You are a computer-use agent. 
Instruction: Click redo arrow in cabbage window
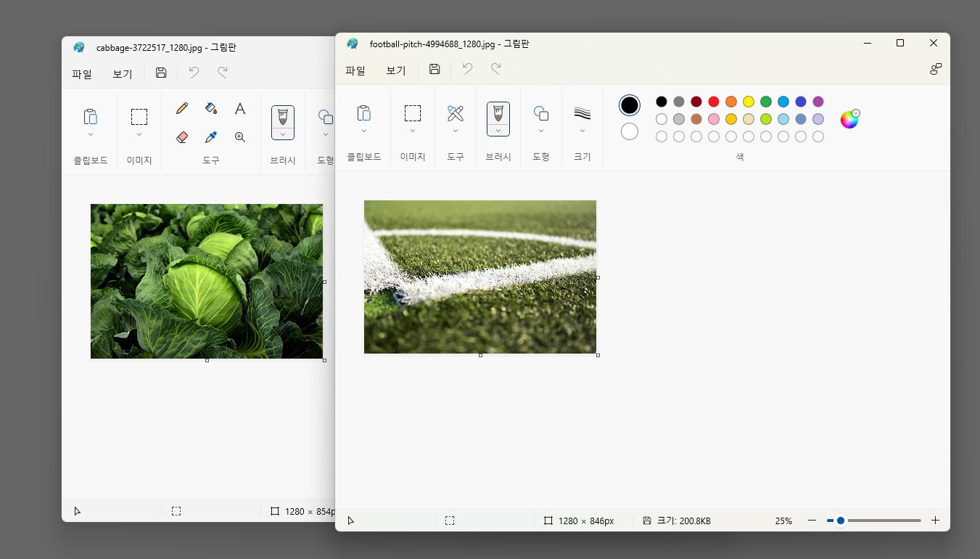point(223,73)
